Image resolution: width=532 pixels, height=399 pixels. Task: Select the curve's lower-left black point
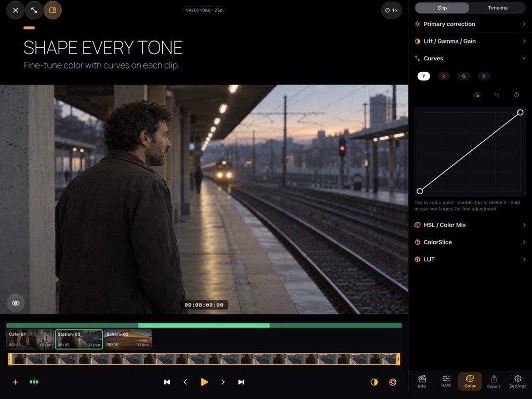[420, 191]
